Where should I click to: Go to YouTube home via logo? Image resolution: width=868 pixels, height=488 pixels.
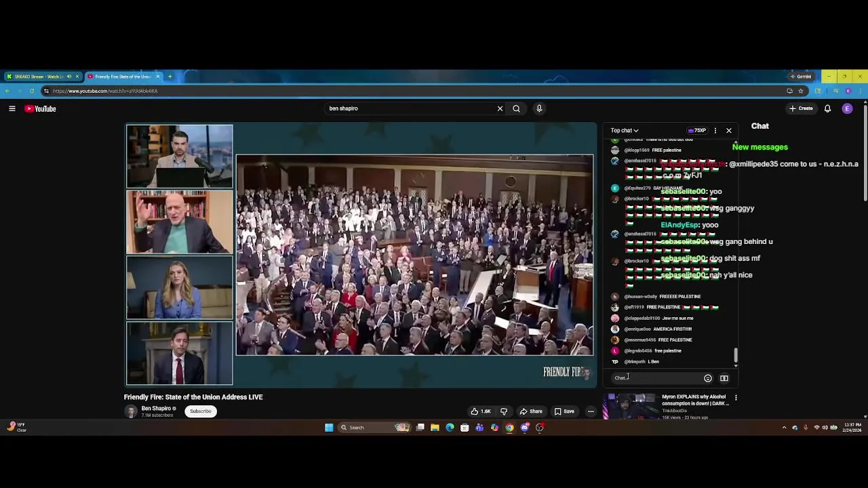click(41, 108)
